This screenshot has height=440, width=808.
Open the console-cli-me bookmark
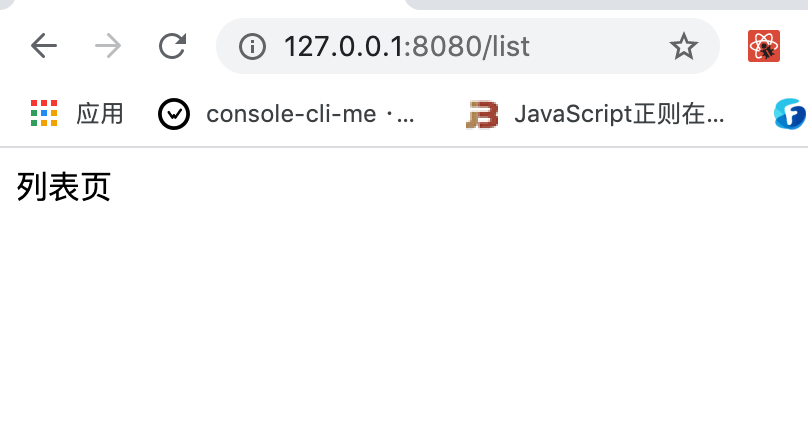[x=309, y=114]
